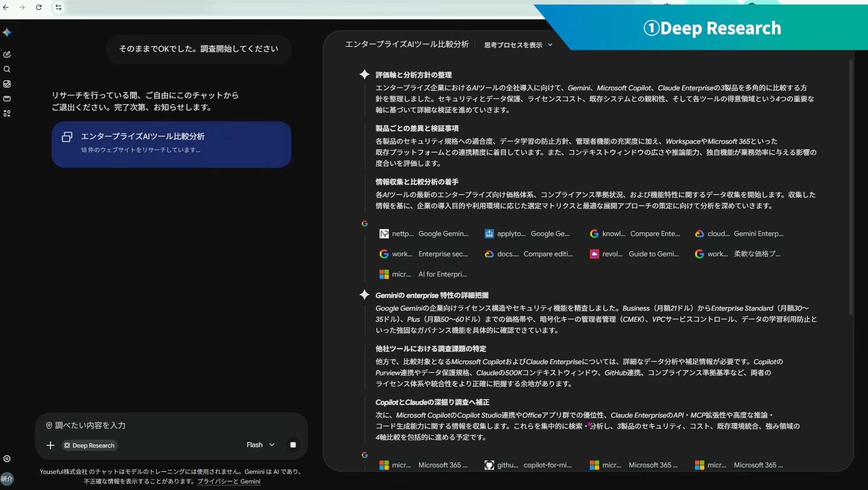Click the user avatar at sidebar bottom

[x=7, y=479]
